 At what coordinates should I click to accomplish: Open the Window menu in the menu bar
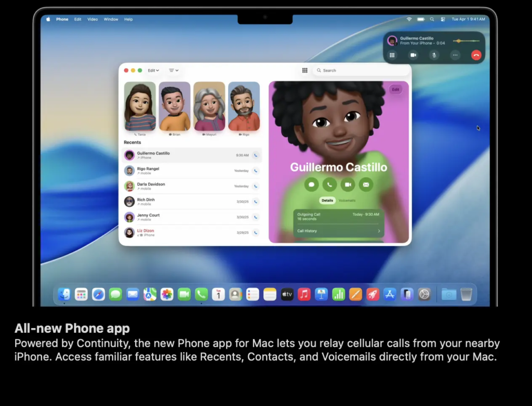point(111,19)
